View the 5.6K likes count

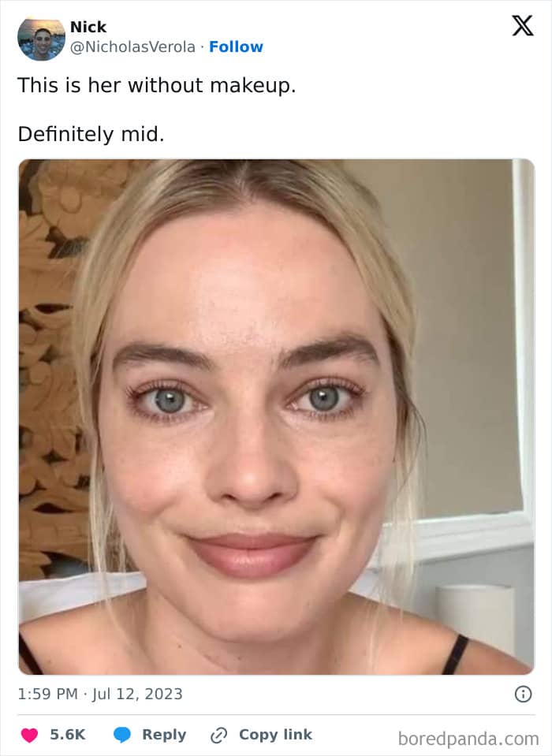pyautogui.click(x=68, y=734)
